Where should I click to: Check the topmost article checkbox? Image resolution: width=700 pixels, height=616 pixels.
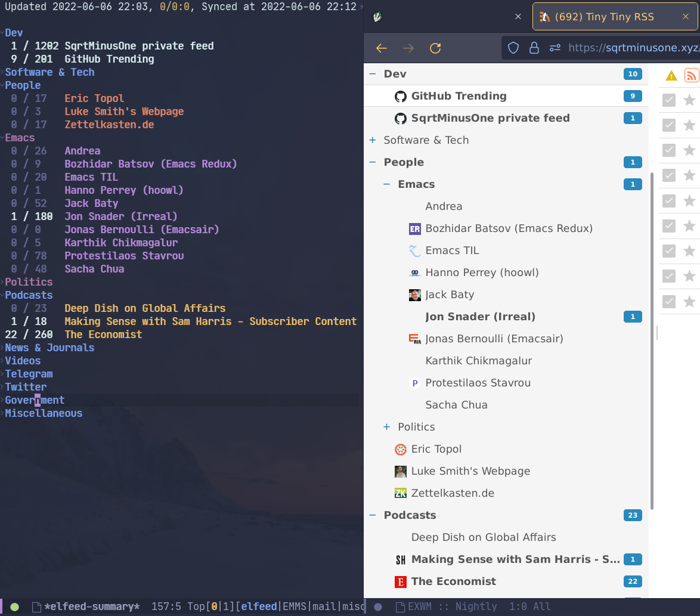click(668, 100)
